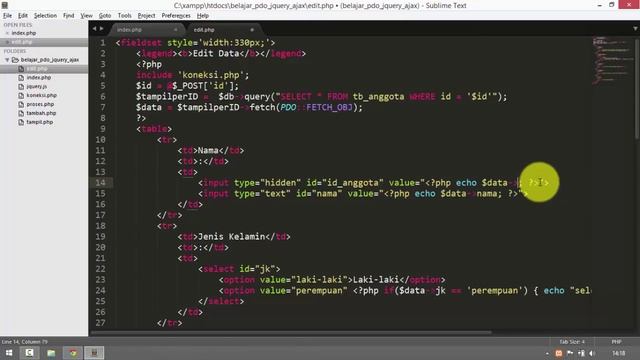Click line number 27 in gutter
The image size is (640, 360).
[x=100, y=323]
